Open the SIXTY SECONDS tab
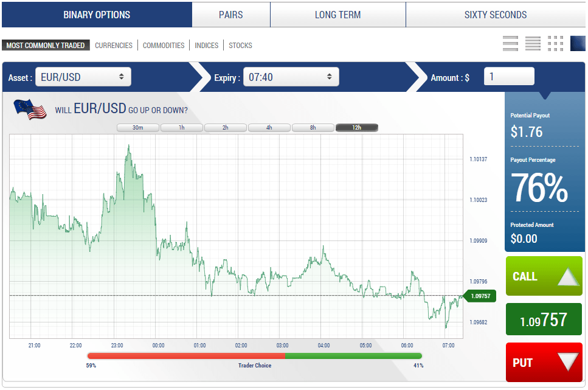 pos(496,15)
